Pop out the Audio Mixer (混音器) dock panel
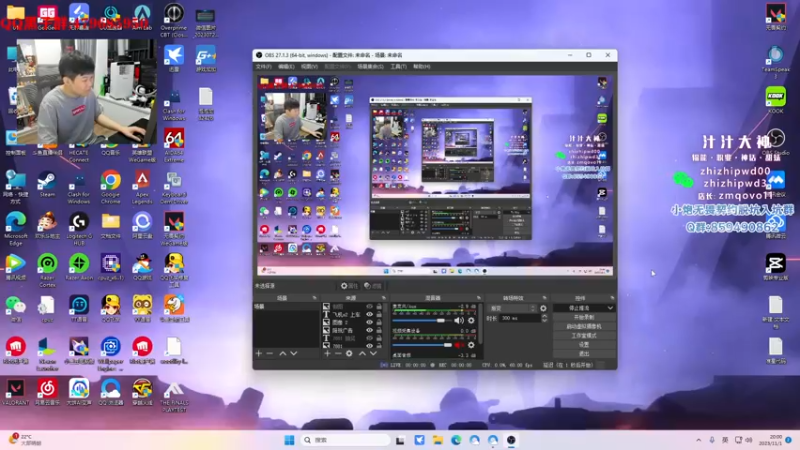This screenshot has width=800, height=450. [x=479, y=297]
